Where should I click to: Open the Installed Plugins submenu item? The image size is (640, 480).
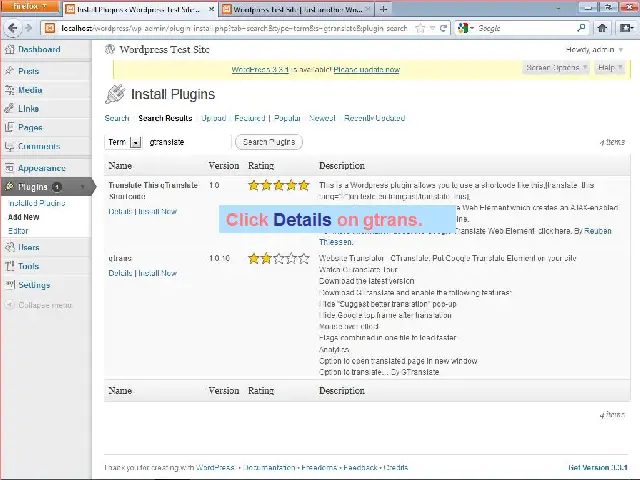pyautogui.click(x=36, y=203)
